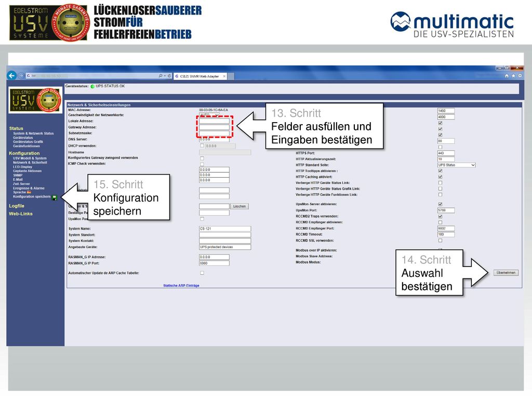Check Verberge HTTP Geräte Funktionen Link
Viewport: 532px width, 399px height.
tap(440, 195)
